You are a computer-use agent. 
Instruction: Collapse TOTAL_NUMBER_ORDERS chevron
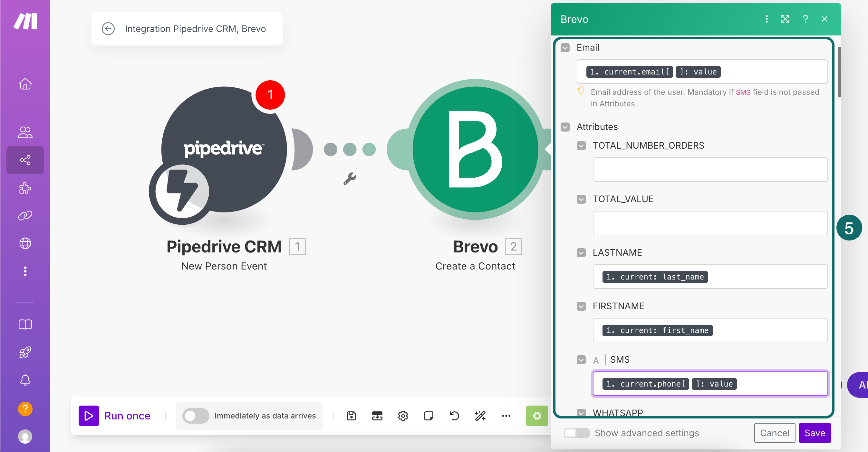(581, 145)
